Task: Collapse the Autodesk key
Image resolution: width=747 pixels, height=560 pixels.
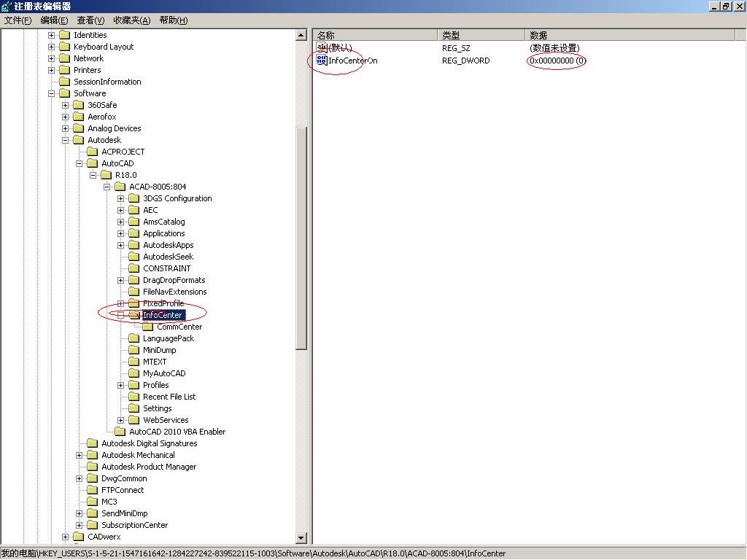Action: [x=65, y=140]
